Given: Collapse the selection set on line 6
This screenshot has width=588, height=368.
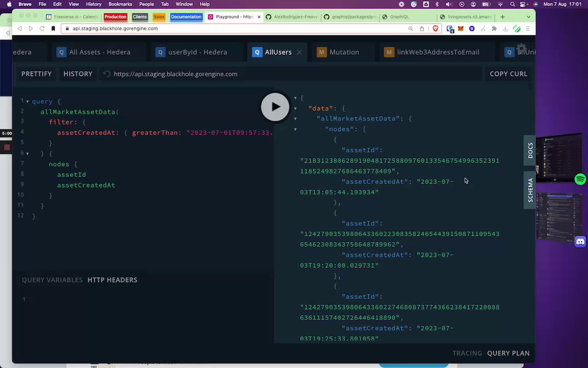Looking at the screenshot, I should [28, 153].
